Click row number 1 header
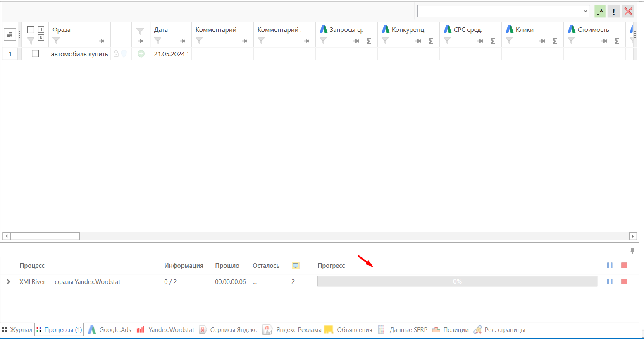The height and width of the screenshot is (339, 644). (x=10, y=54)
